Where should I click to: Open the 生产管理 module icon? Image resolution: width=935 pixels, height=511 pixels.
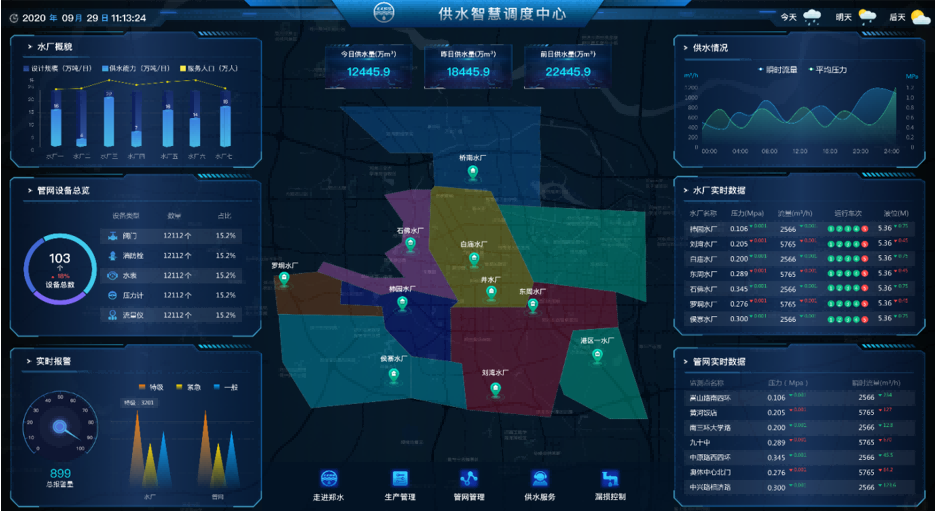click(399, 479)
